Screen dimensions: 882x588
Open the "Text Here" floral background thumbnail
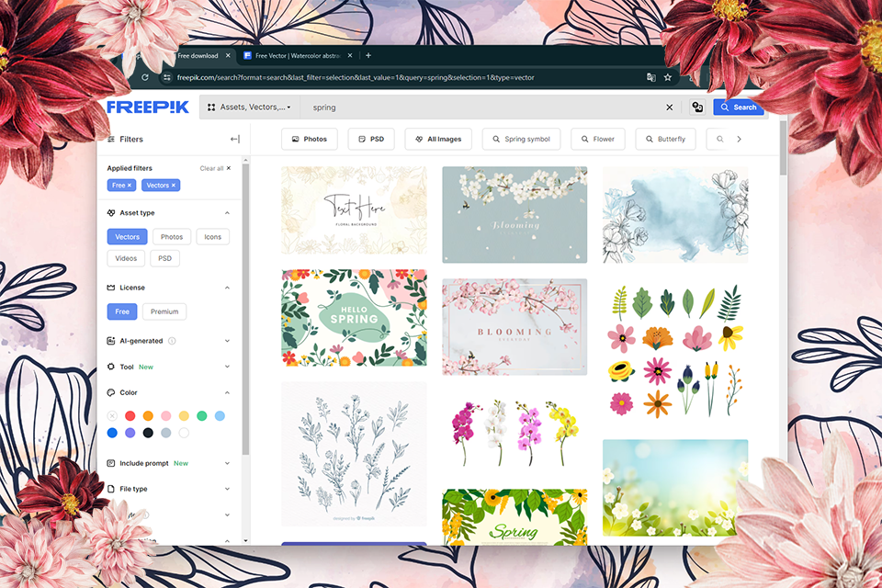coord(354,210)
